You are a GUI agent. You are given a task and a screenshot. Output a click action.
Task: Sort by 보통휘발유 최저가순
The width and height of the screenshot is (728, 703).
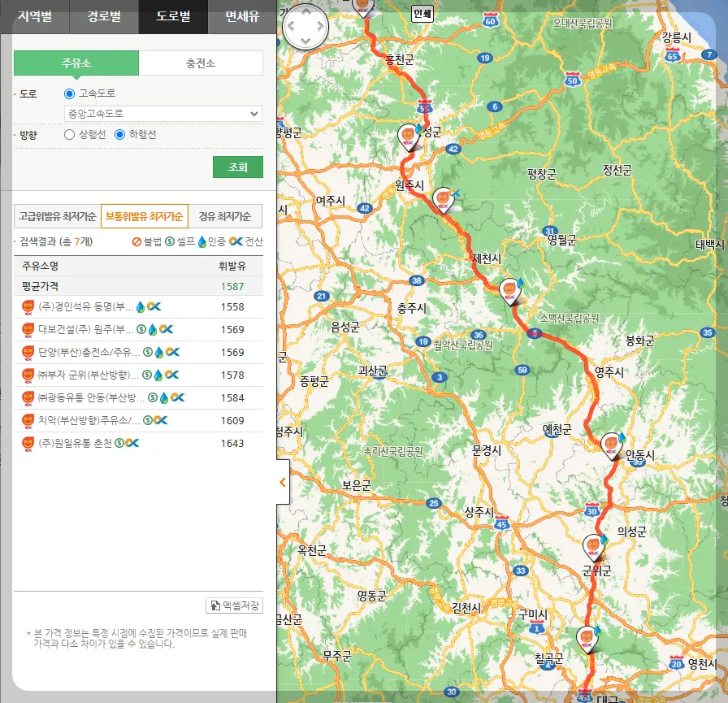145,216
